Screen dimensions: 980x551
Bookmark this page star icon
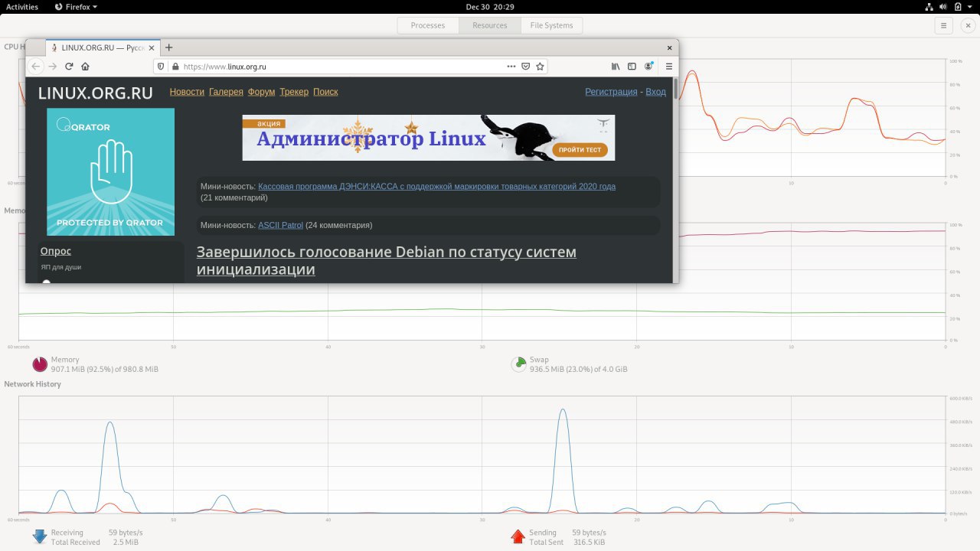coord(541,67)
